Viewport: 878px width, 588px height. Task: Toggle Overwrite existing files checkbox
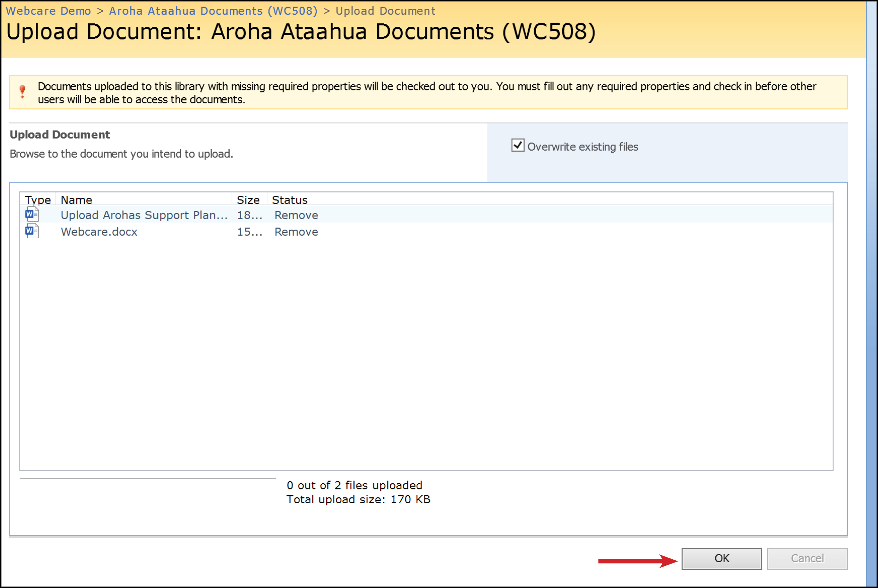click(518, 145)
